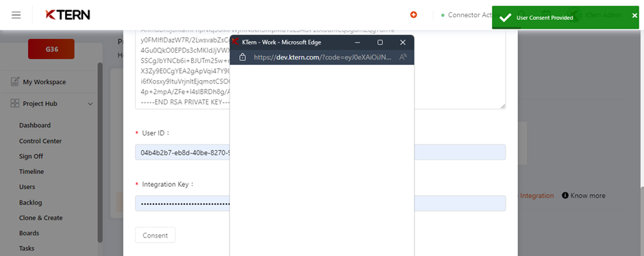Go to Sign Off page

[31, 156]
